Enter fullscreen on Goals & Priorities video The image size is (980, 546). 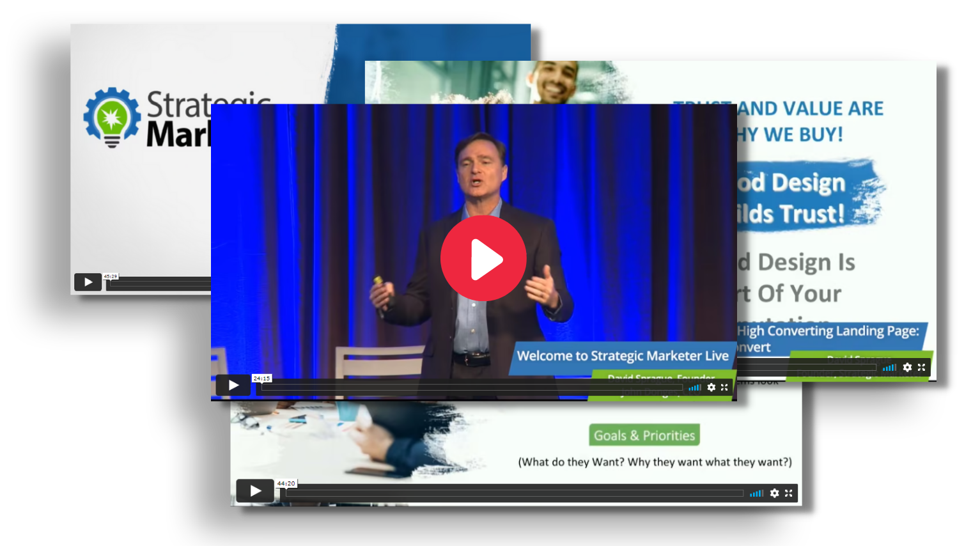pos(789,493)
